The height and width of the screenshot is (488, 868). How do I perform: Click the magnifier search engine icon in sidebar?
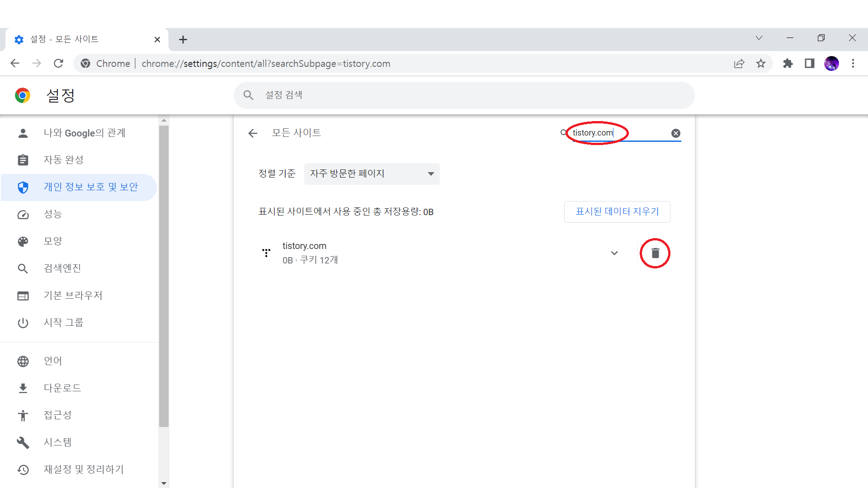coord(23,269)
